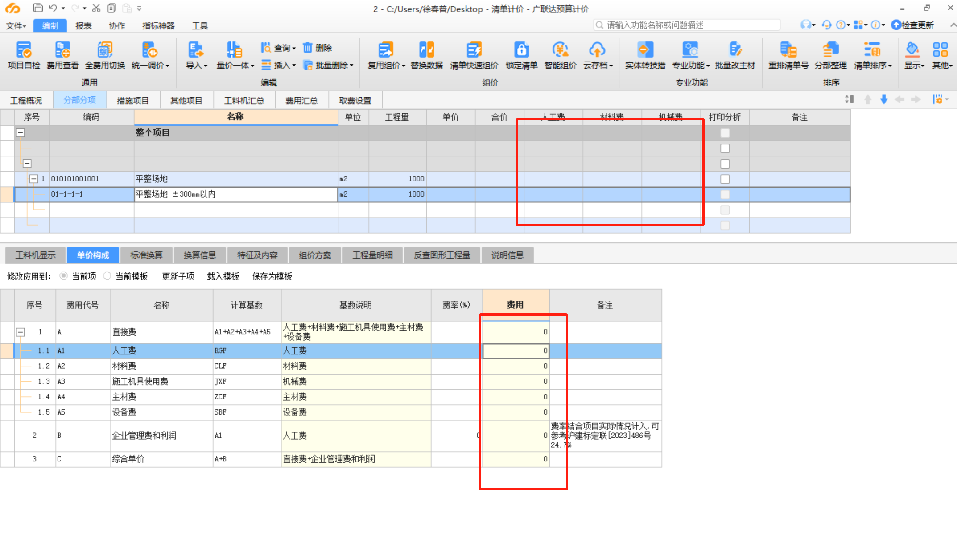Switch to the 标准换算 tab

pyautogui.click(x=146, y=255)
